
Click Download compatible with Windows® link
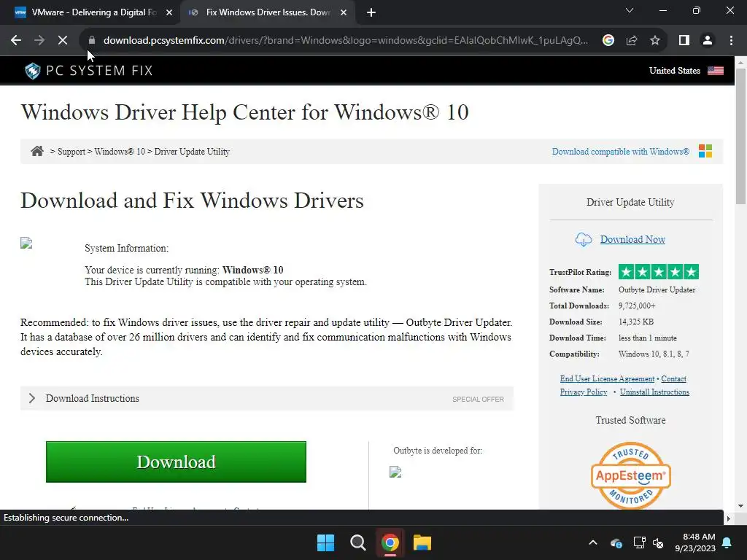tap(620, 152)
